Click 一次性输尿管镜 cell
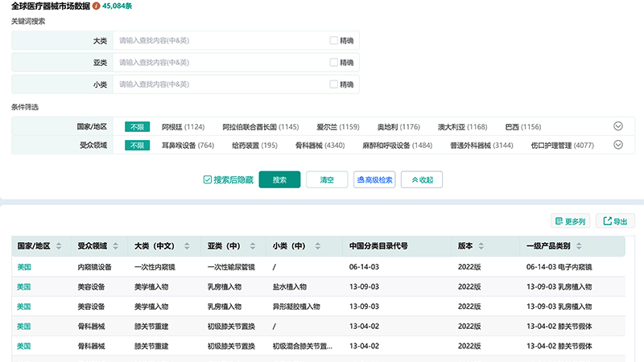 pos(231,267)
